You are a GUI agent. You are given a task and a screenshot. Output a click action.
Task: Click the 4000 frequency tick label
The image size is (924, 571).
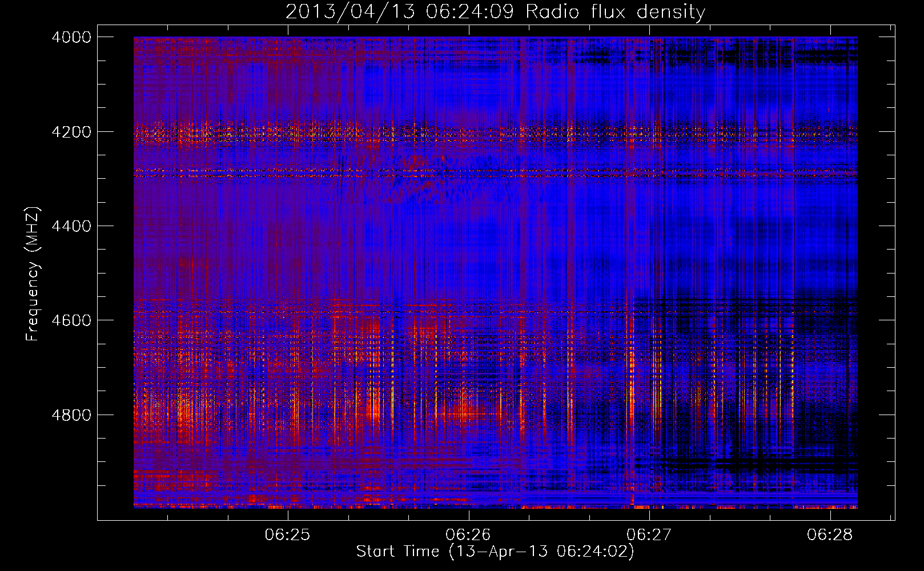71,37
